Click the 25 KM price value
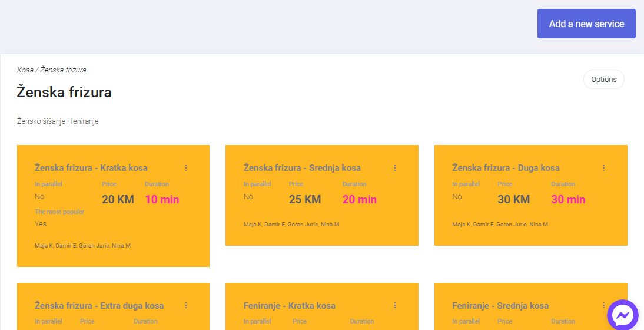The width and height of the screenshot is (644, 330). pyautogui.click(x=305, y=199)
